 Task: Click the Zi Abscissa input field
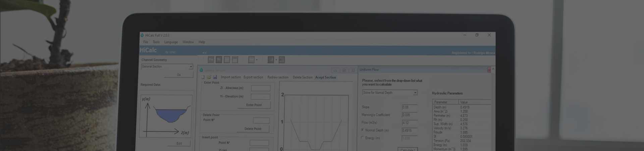pos(260,88)
